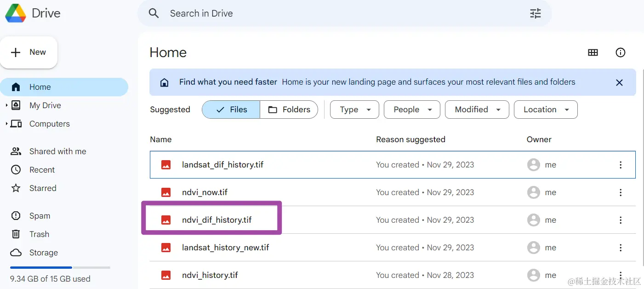
Task: Click image file icon of ndvi_now.tif
Action: 166,192
